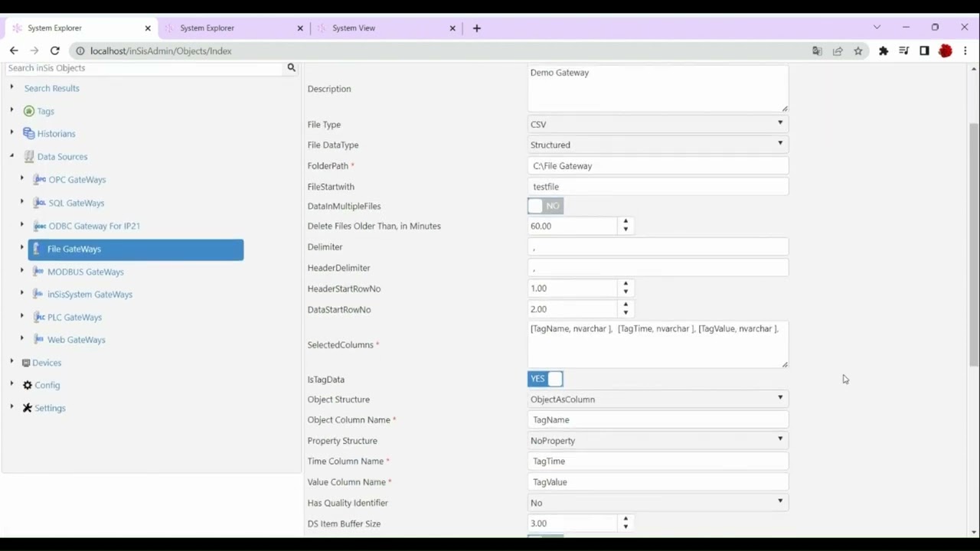Click the PLC GateWays icon
The width and height of the screenshot is (980, 551).
tap(40, 317)
